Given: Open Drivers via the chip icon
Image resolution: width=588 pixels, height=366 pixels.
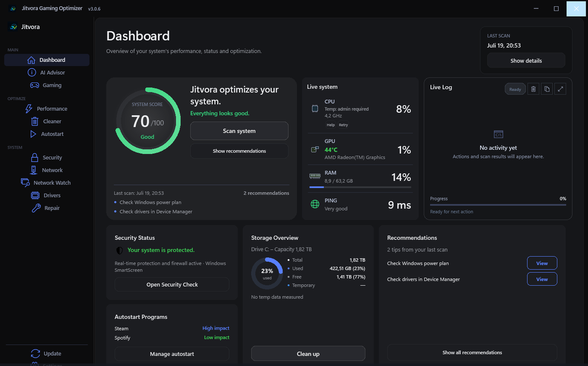Looking at the screenshot, I should (35, 195).
